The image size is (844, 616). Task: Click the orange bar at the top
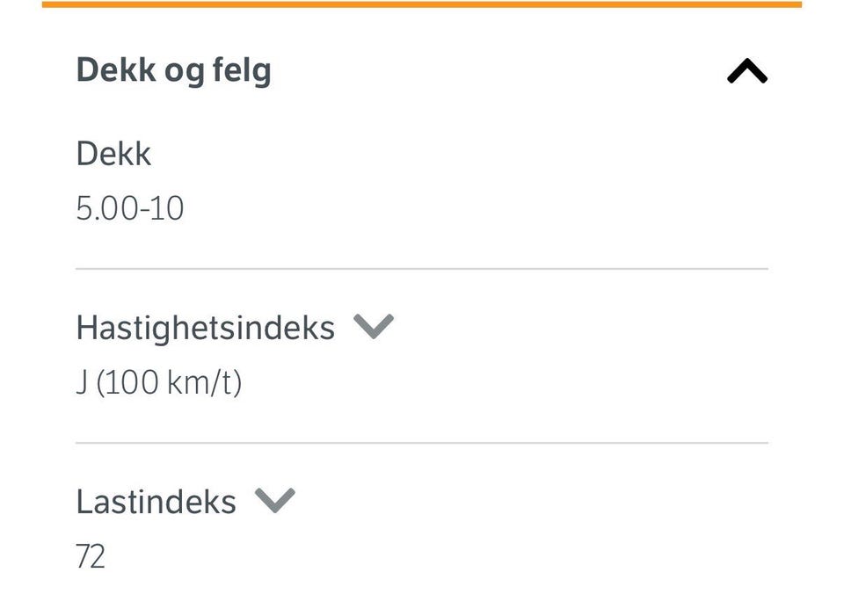click(x=422, y=4)
